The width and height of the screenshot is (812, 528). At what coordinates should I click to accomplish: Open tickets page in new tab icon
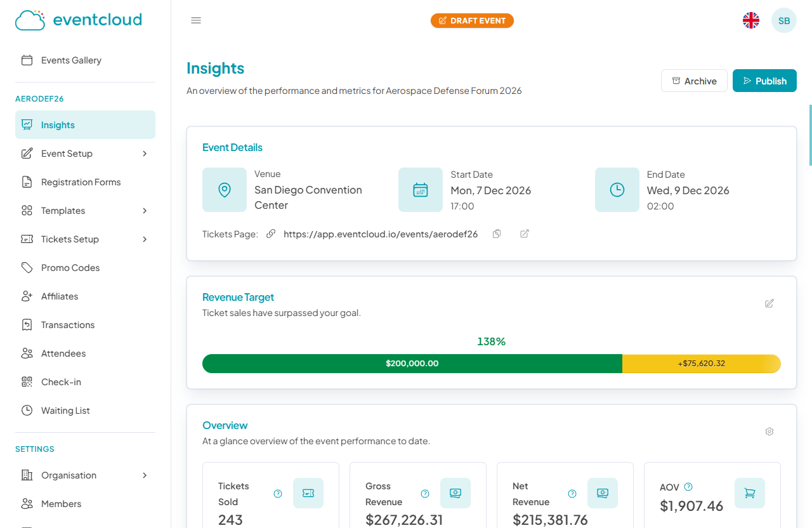tap(525, 234)
